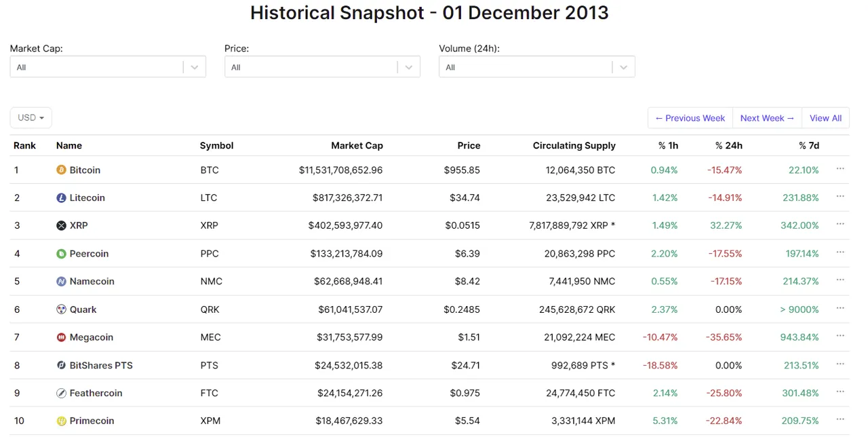Sort by the Circulating Supply column header
The width and height of the screenshot is (868, 437).
[x=574, y=146]
